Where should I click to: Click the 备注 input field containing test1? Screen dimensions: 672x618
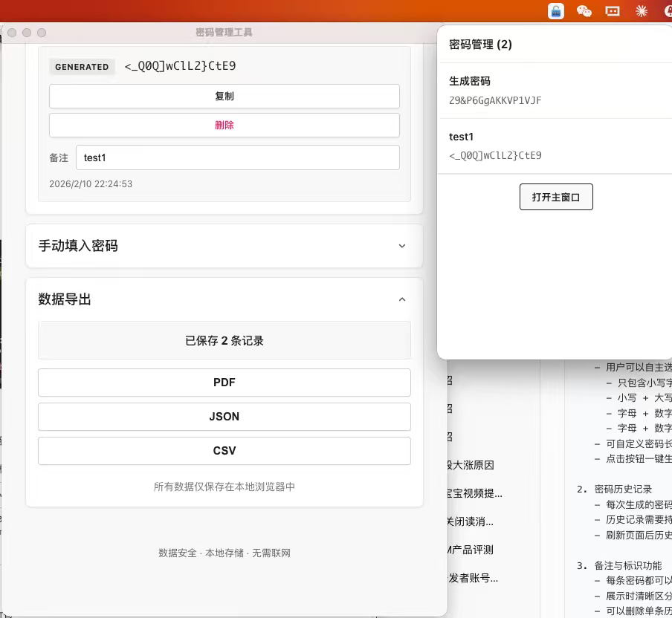pos(238,157)
